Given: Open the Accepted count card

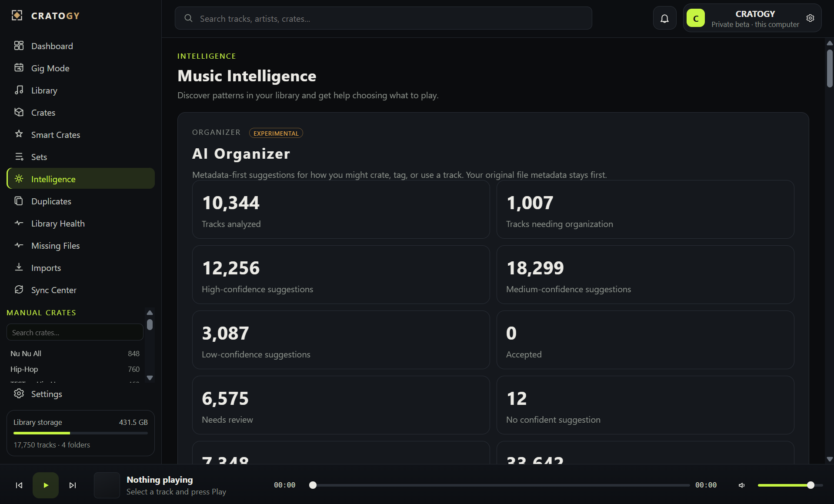Looking at the screenshot, I should 645,340.
